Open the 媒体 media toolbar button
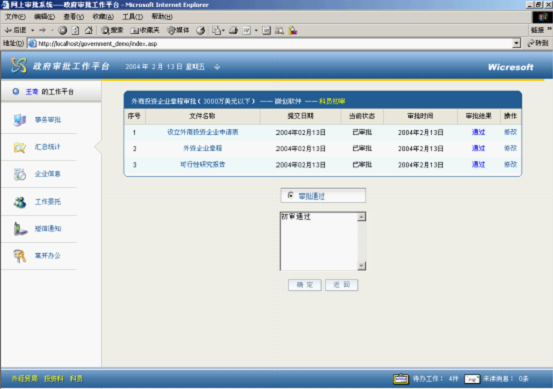Screen dimensions: 553x389 pos(178,30)
